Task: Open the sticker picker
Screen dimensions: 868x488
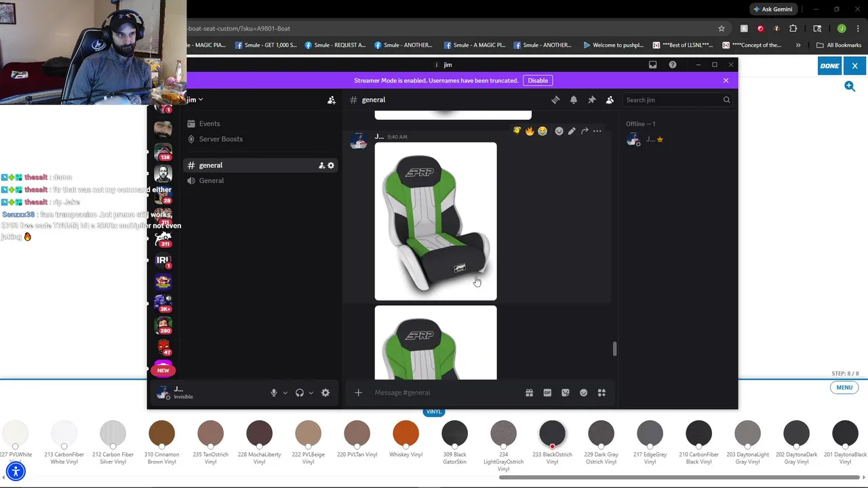Action: tap(566, 392)
